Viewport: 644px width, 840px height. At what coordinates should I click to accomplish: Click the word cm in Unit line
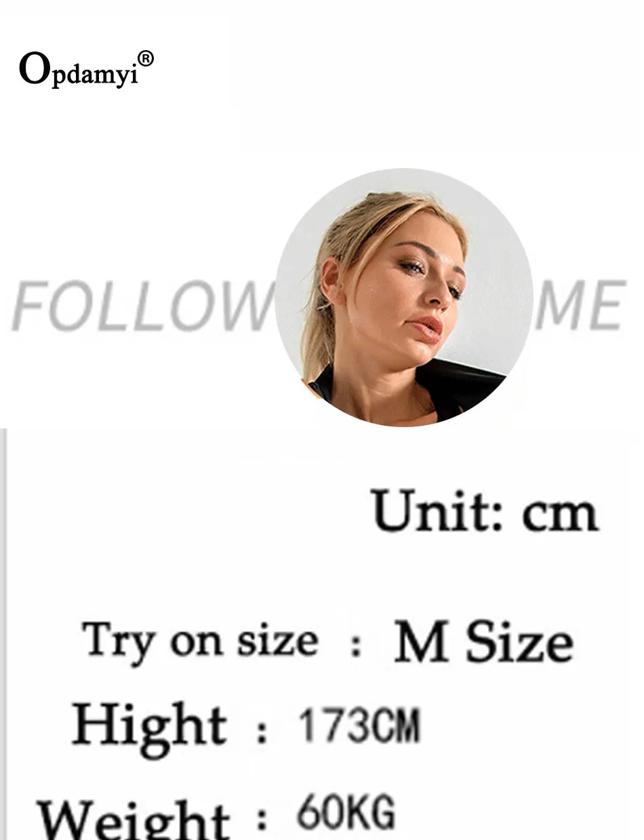point(561,515)
